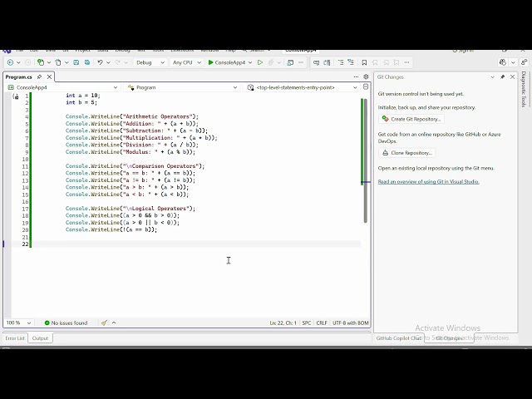Open the navigate backward history dropdown

(18, 62)
